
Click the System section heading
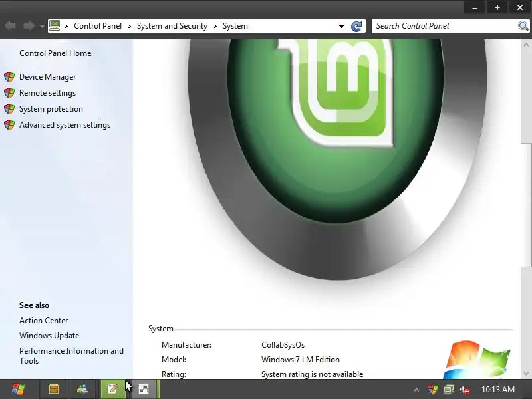tap(161, 329)
